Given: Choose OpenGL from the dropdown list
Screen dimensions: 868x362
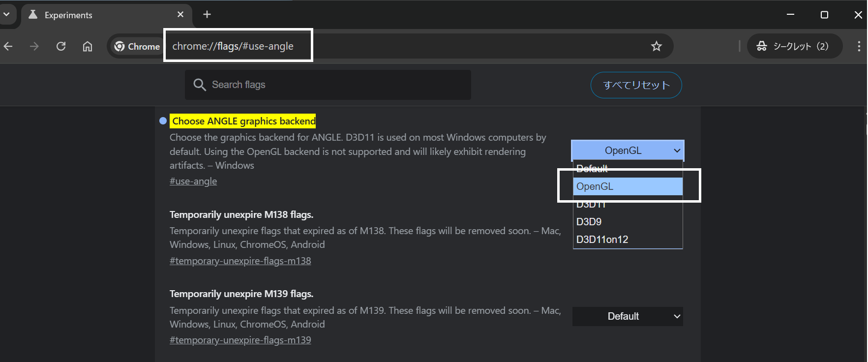Looking at the screenshot, I should click(627, 186).
